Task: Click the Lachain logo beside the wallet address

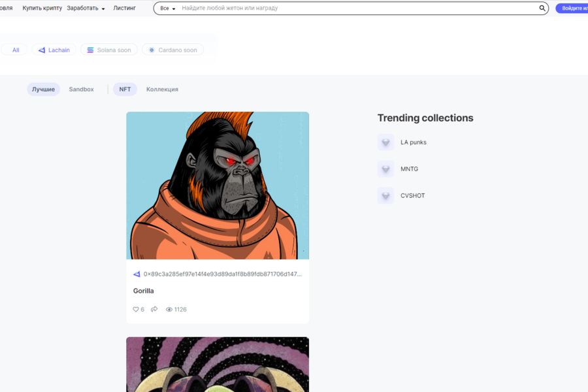Action: tap(137, 274)
